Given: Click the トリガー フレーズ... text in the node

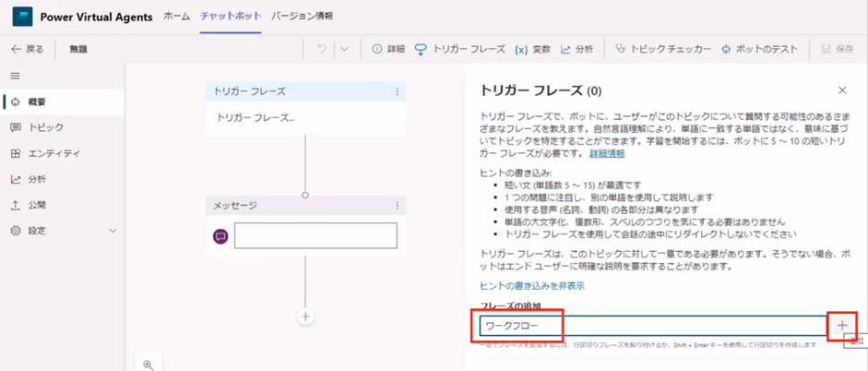Looking at the screenshot, I should 256,117.
